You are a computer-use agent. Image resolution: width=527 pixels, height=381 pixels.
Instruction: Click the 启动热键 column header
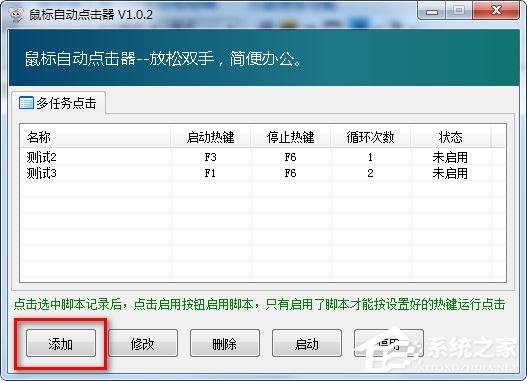210,137
